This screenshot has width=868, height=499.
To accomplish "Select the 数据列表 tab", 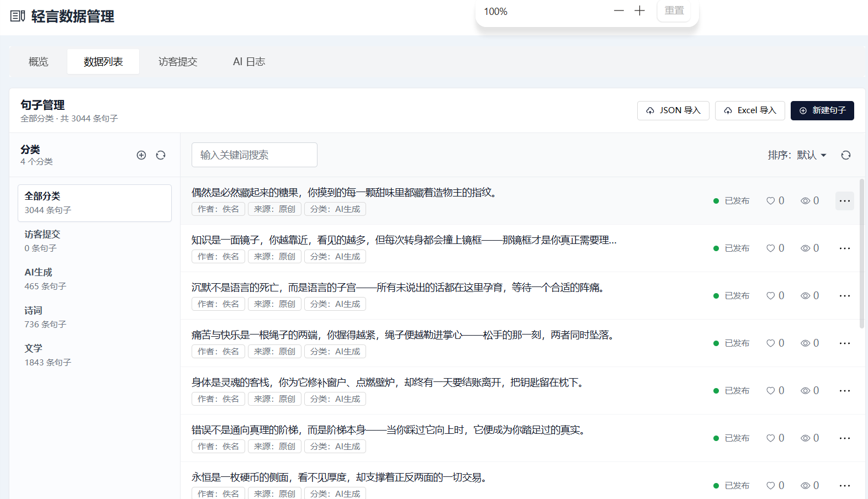I will click(x=103, y=62).
